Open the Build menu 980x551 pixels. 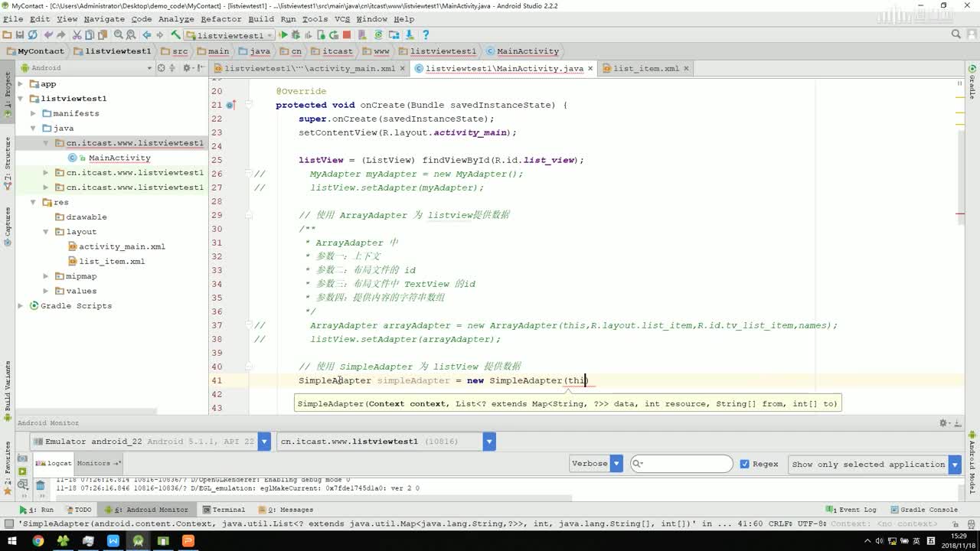pos(261,19)
